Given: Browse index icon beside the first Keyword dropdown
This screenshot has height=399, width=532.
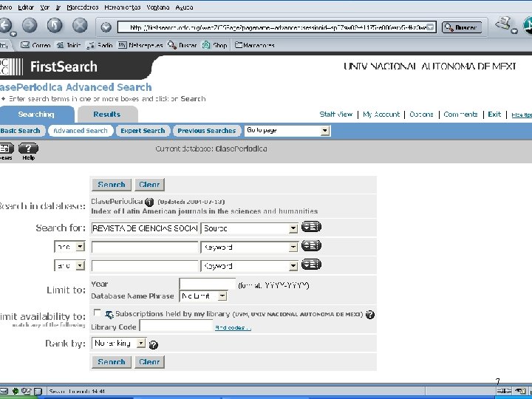Looking at the screenshot, I should (311, 245).
